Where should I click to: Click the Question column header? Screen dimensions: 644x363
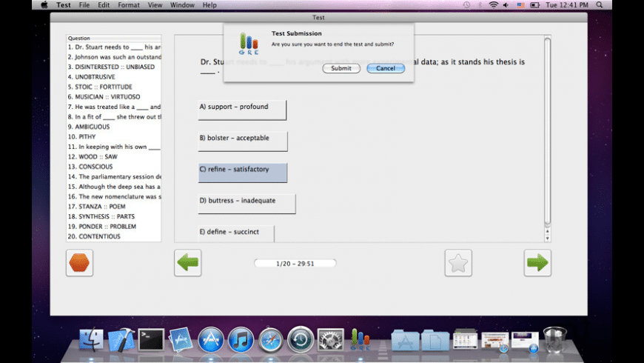tap(114, 38)
